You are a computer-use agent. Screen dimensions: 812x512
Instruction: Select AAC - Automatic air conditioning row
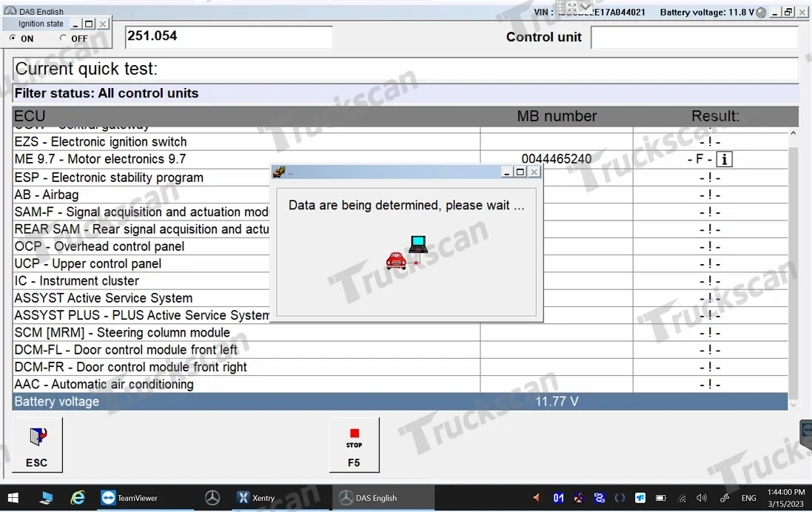[400, 384]
